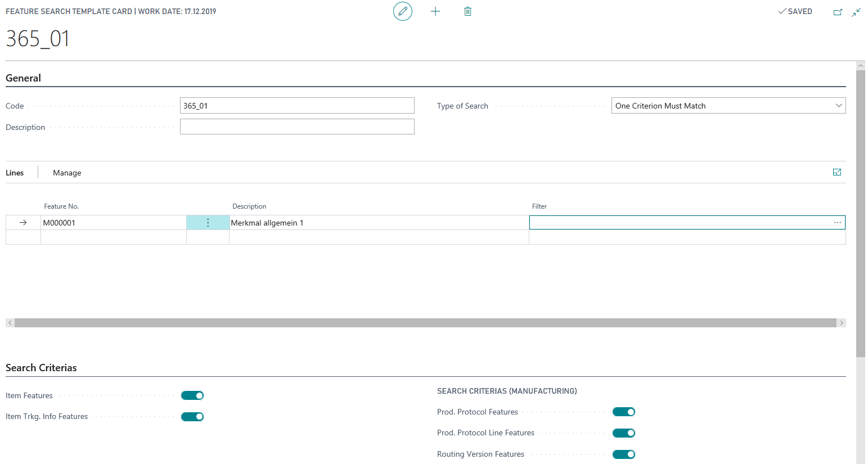
Task: Click the vertical page scrollbar thumb
Action: pyautogui.click(x=861, y=214)
